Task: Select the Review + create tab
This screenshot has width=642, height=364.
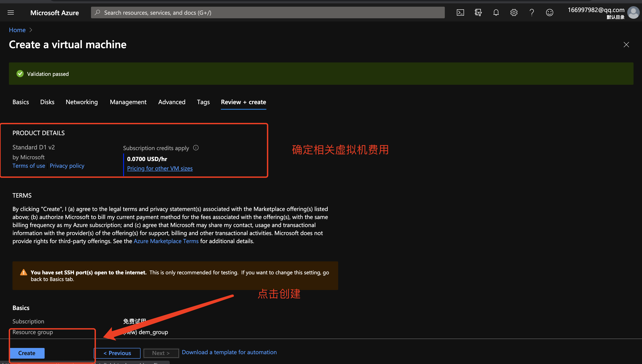Action: pyautogui.click(x=244, y=102)
